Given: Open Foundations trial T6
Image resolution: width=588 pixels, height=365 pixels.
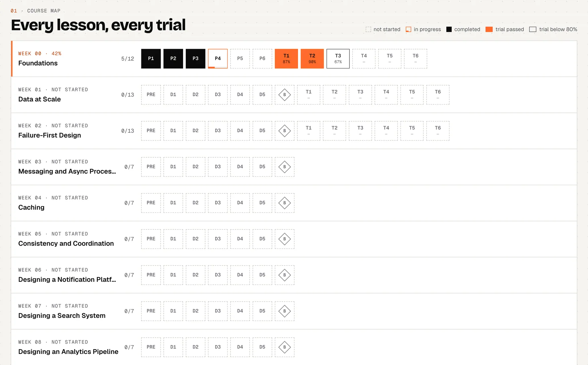Looking at the screenshot, I should click(416, 59).
